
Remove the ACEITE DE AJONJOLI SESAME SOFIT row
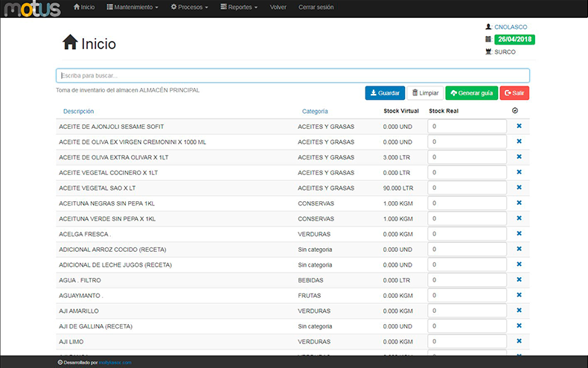[x=519, y=127]
